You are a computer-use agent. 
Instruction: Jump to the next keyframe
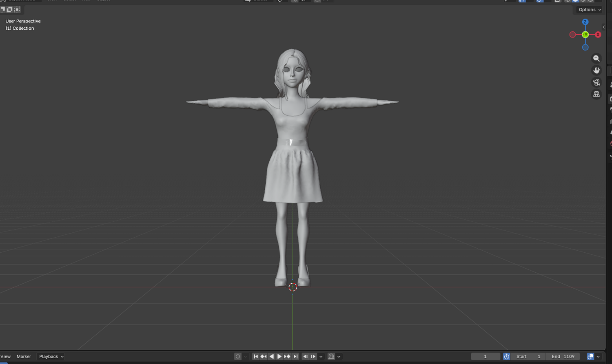point(287,357)
